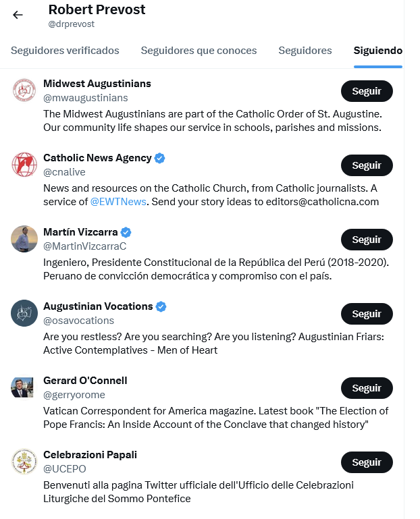The width and height of the screenshot is (420, 519).
Task: Open Gerard O'Connell's profile photo
Action: click(24, 387)
